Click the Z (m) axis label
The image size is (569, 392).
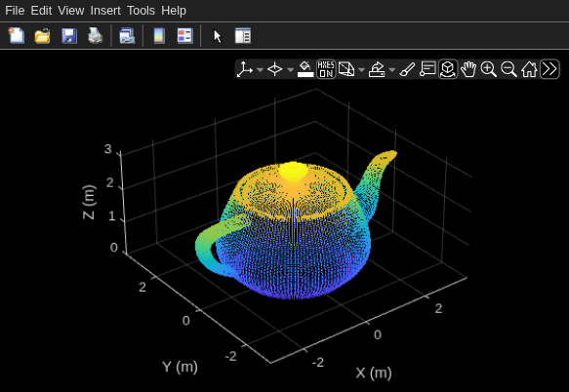tap(89, 202)
